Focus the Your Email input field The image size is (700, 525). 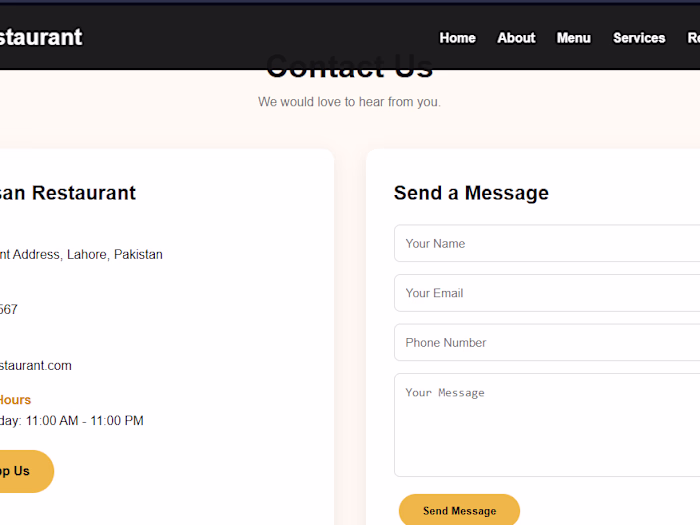tap(547, 293)
